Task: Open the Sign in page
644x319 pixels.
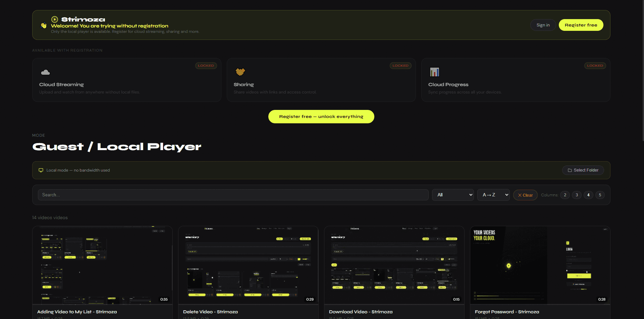Action: pyautogui.click(x=543, y=25)
